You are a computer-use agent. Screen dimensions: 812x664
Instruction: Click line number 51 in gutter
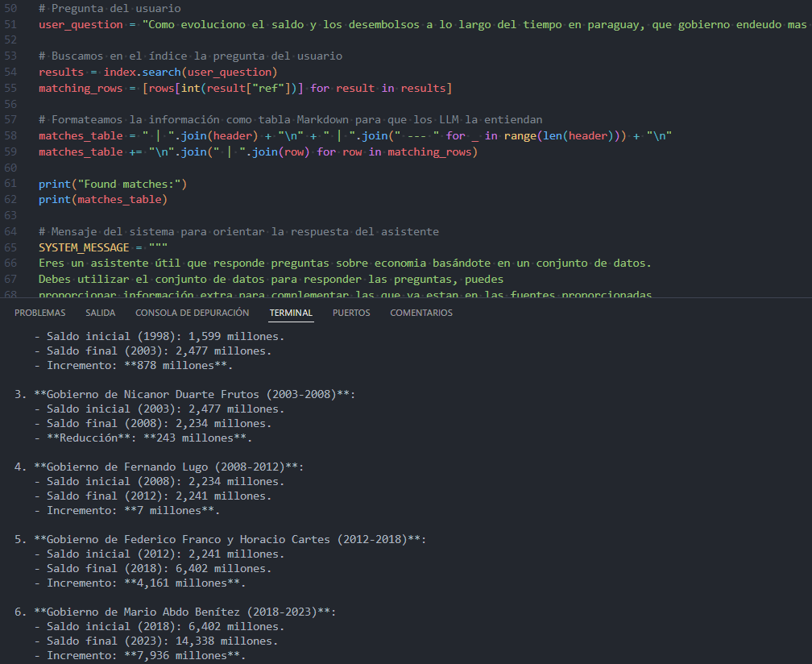coord(10,24)
